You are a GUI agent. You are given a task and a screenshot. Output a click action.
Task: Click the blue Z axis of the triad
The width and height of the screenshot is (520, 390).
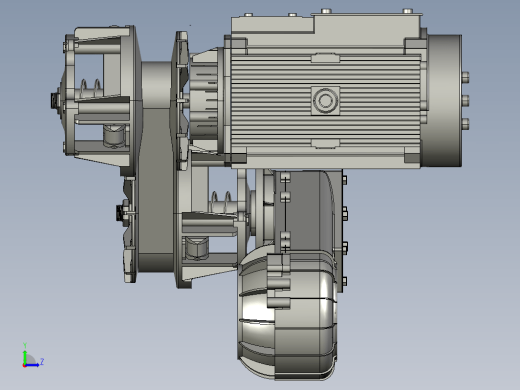pyautogui.click(x=33, y=365)
